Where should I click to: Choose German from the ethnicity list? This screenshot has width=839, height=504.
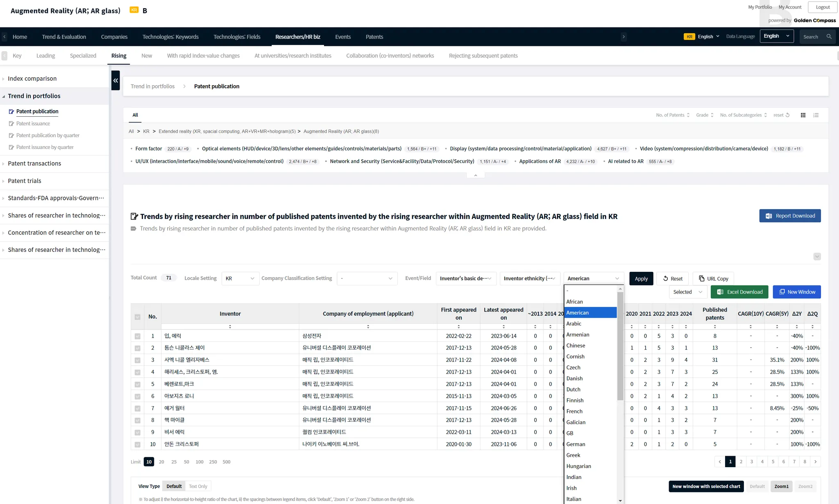click(576, 444)
